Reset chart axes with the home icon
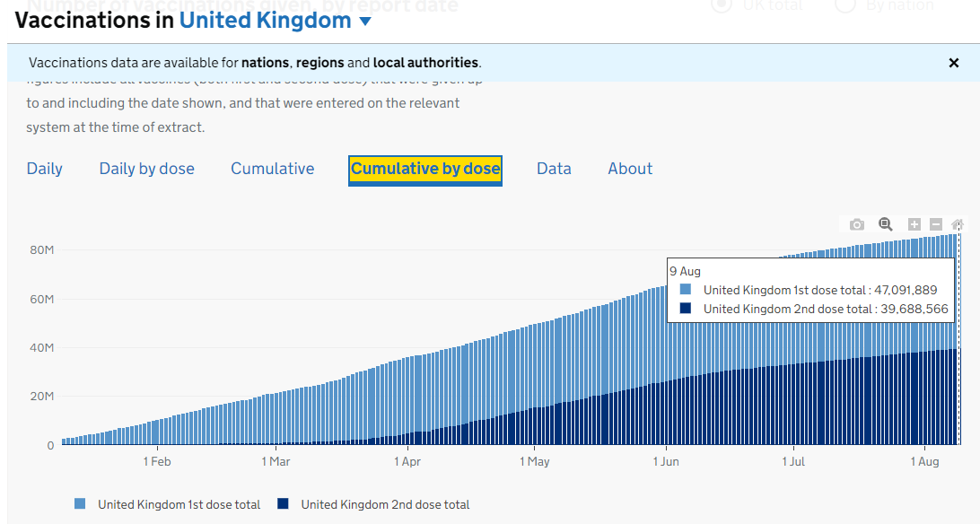This screenshot has width=980, height=524. (957, 224)
